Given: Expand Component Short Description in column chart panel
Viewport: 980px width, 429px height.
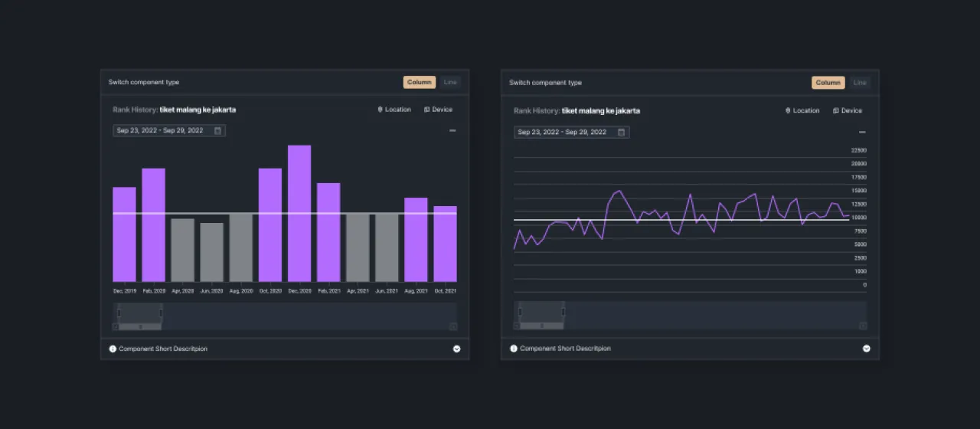Looking at the screenshot, I should pos(457,349).
